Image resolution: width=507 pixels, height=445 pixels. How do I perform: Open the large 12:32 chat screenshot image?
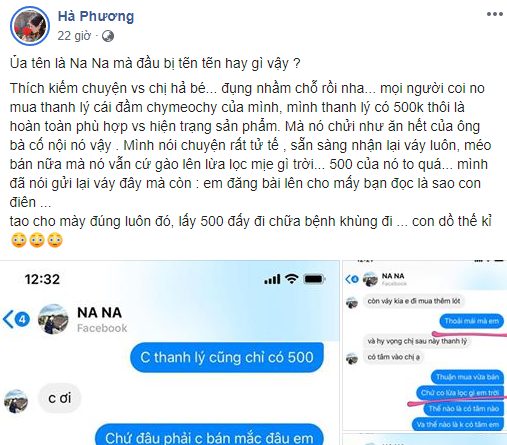click(170, 353)
